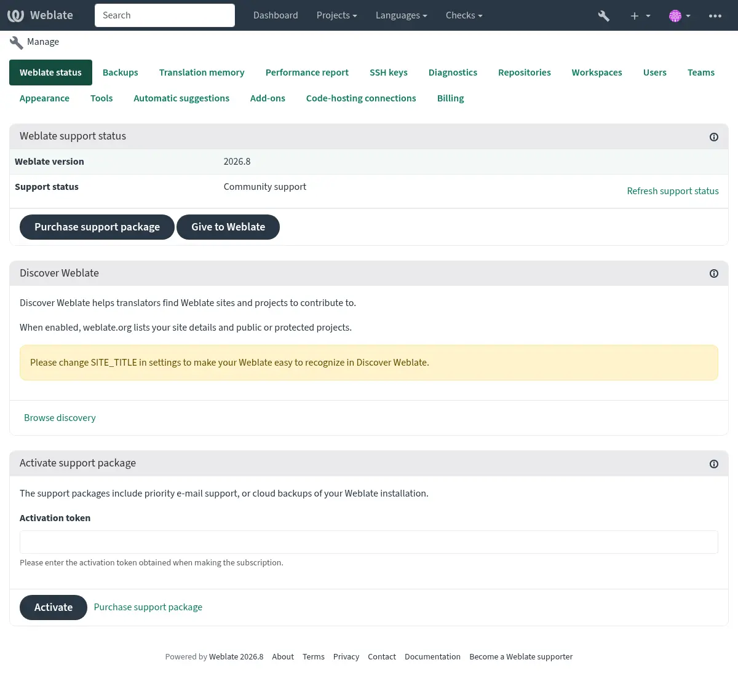Select the Weblate status tab
This screenshot has height=700, width=738.
[50, 73]
